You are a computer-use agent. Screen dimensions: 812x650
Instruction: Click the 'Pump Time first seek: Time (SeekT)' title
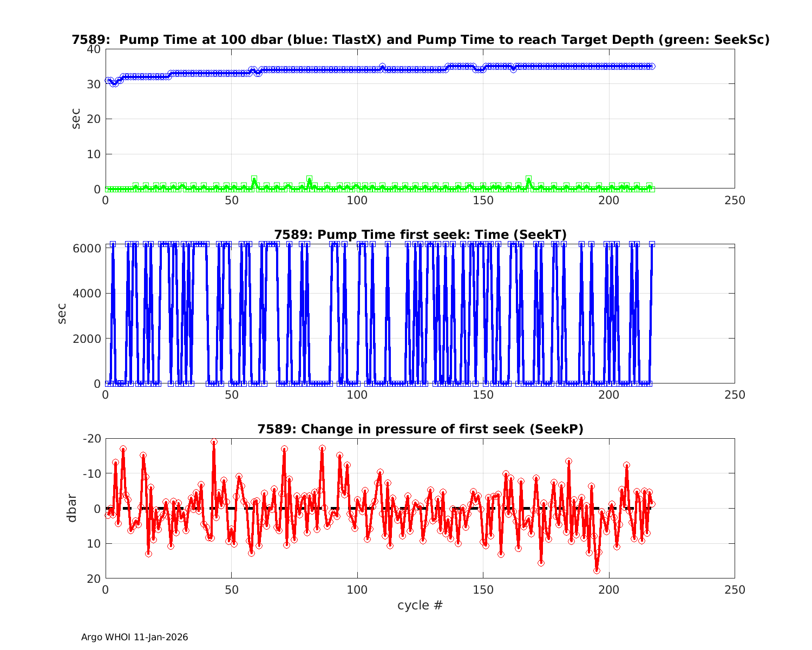pyautogui.click(x=420, y=235)
